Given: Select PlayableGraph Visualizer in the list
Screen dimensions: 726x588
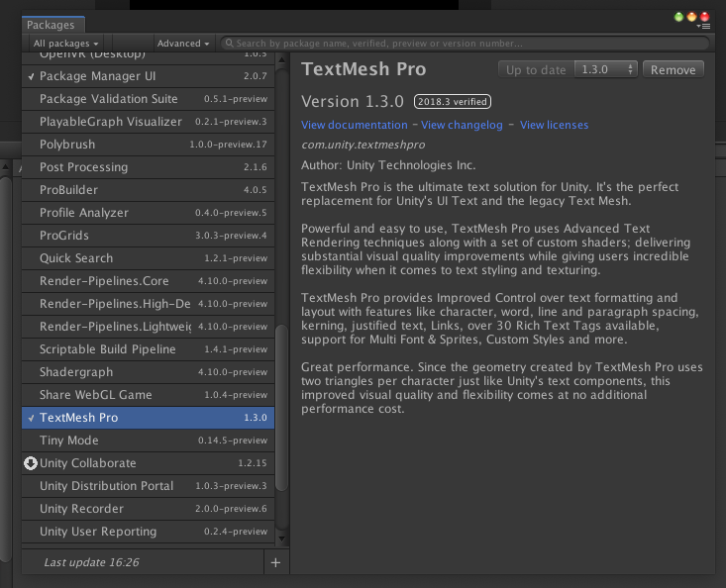Looking at the screenshot, I should point(148,121).
